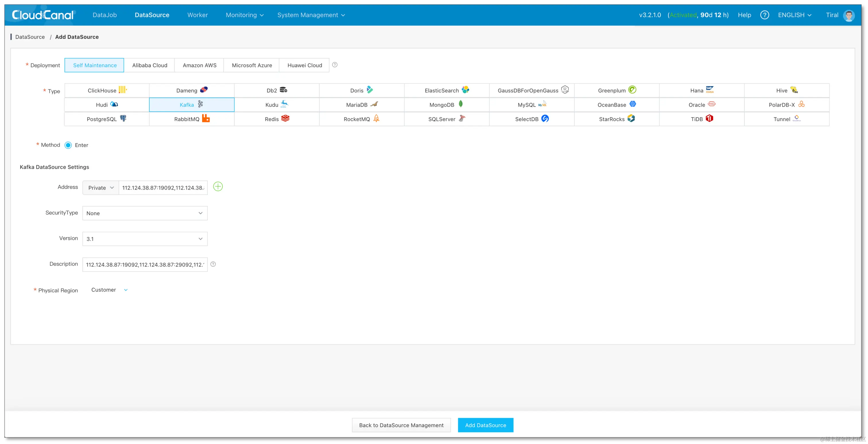Expand the Physical Region Customer dropdown
Viewport: 868px width, 444px height.
(110, 290)
